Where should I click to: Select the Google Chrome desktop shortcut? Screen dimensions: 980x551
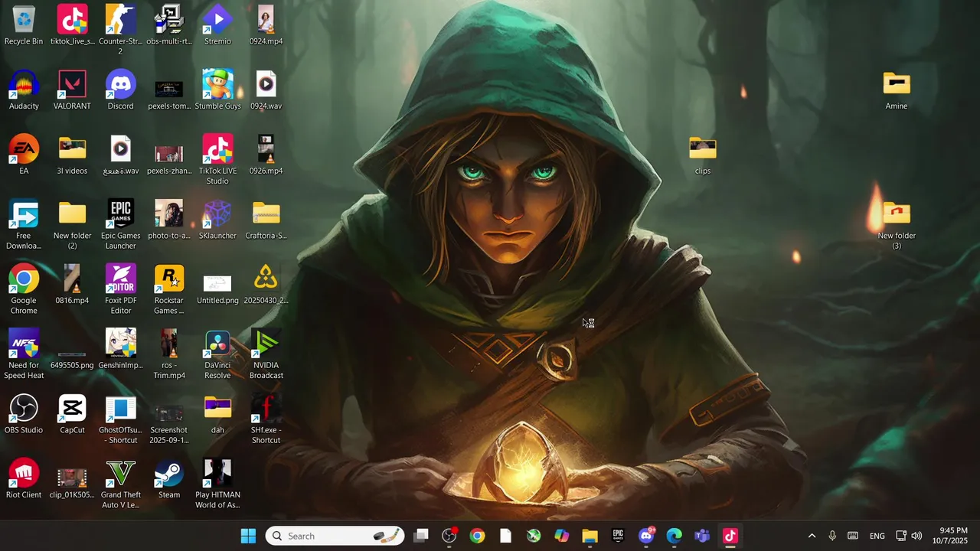tap(24, 289)
